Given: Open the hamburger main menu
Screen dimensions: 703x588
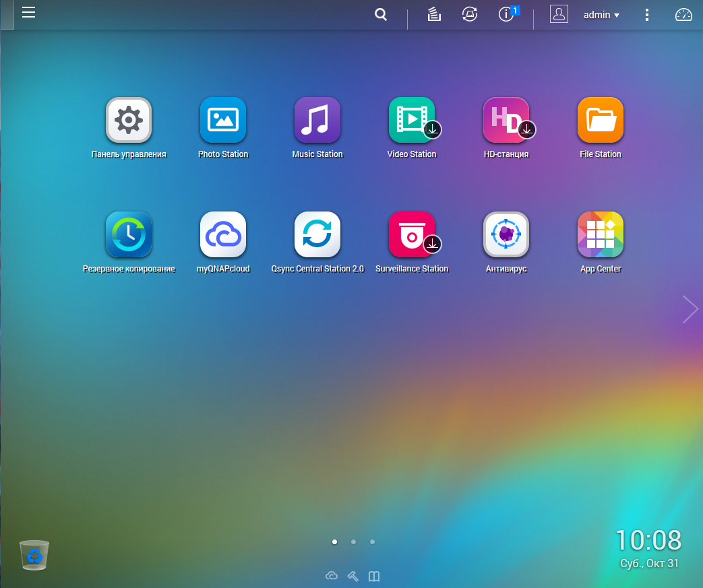Looking at the screenshot, I should 28,12.
